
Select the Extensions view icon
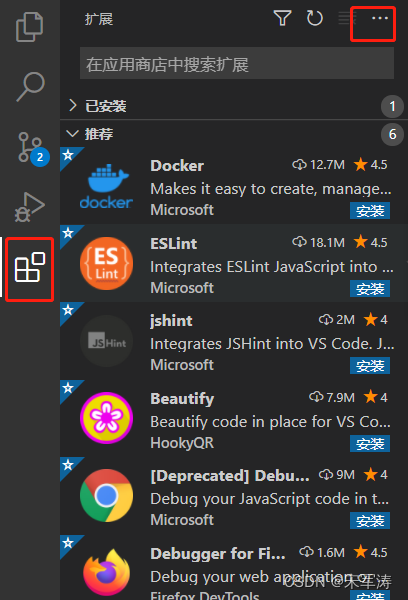(x=30, y=267)
